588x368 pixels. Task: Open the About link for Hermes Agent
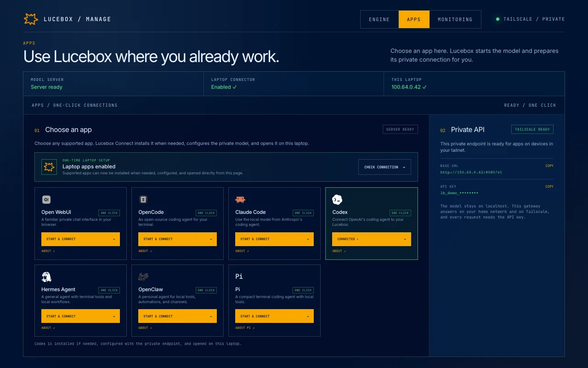pyautogui.click(x=48, y=328)
